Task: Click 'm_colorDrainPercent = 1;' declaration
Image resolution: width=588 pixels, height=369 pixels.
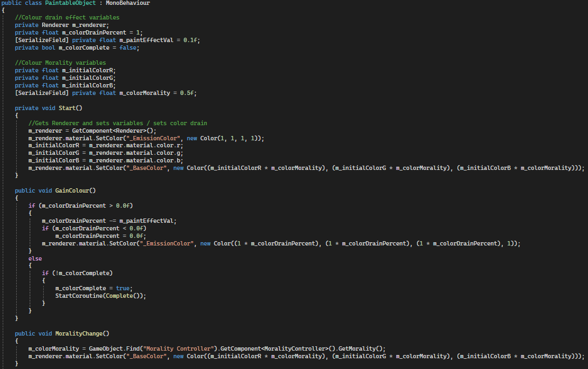Action: pyautogui.click(x=103, y=32)
